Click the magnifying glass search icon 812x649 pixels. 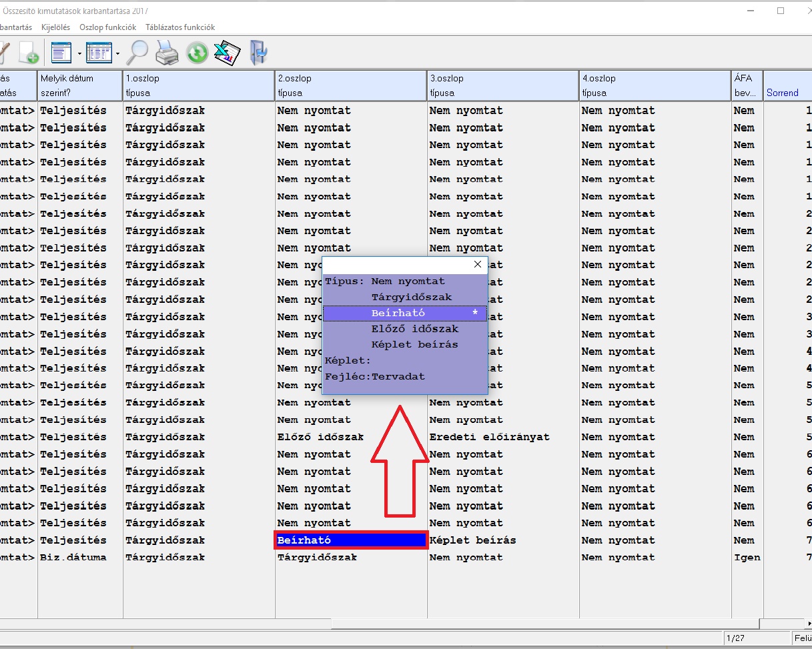click(x=138, y=52)
